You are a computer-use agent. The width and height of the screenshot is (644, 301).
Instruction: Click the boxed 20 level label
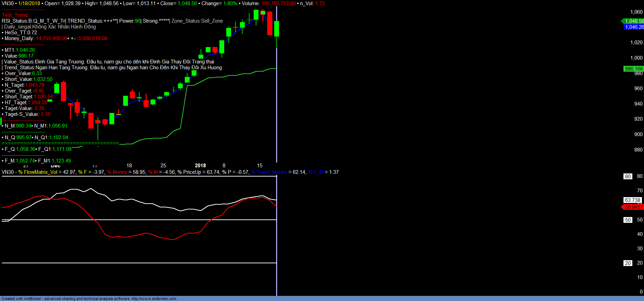coord(628,263)
